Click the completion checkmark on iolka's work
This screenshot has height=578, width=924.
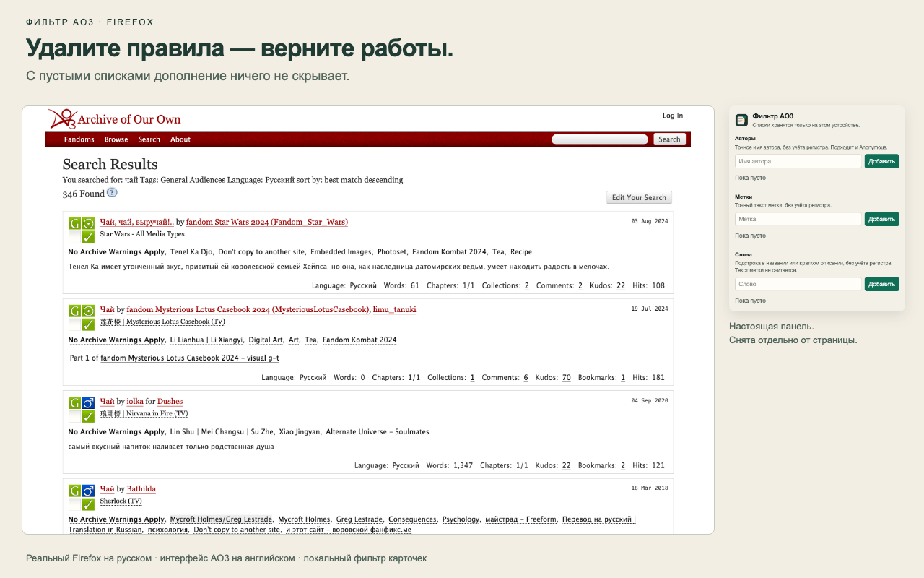pyautogui.click(x=89, y=416)
